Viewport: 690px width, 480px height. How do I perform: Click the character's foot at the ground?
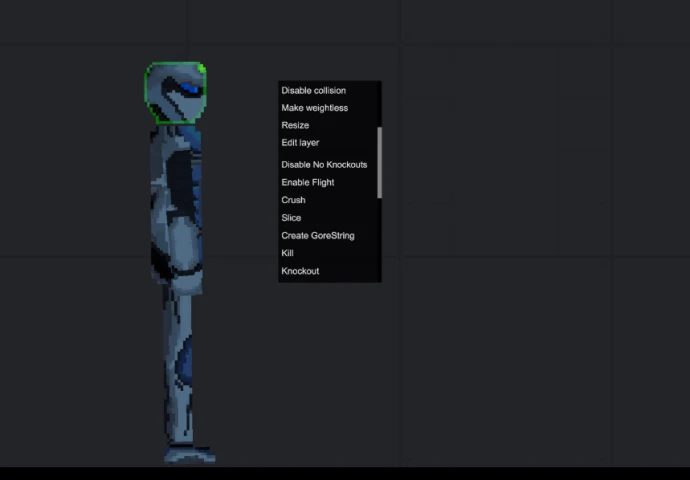coord(190,456)
